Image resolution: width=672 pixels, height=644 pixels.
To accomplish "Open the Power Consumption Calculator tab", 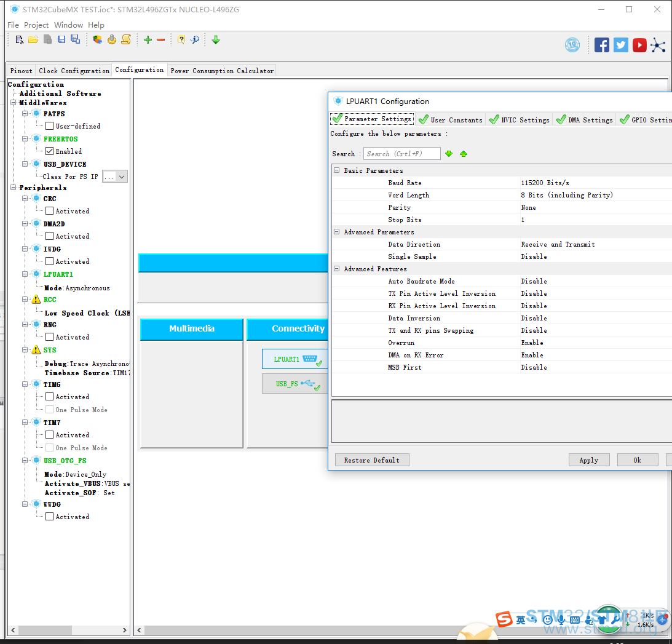I will click(222, 71).
